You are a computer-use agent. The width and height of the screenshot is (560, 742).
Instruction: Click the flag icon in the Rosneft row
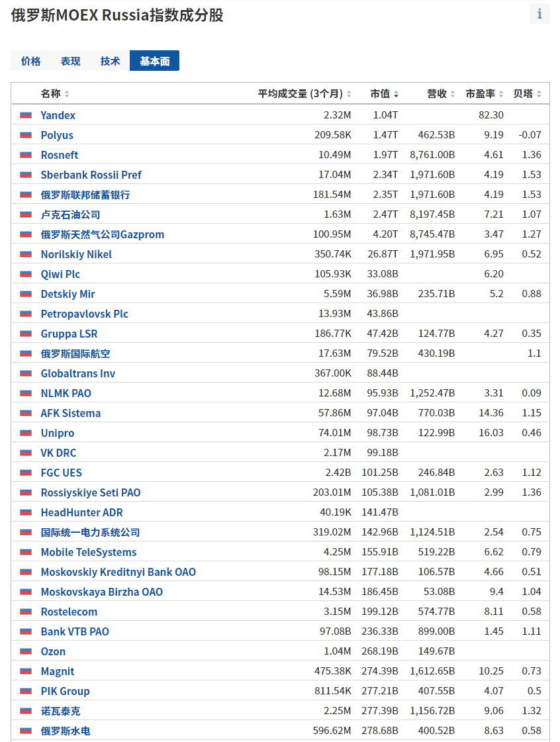click(26, 155)
